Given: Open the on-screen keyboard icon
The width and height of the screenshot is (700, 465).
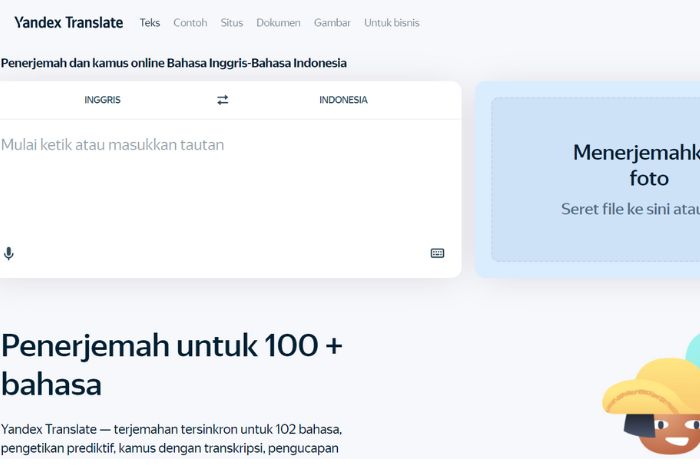Looking at the screenshot, I should pos(437,253).
